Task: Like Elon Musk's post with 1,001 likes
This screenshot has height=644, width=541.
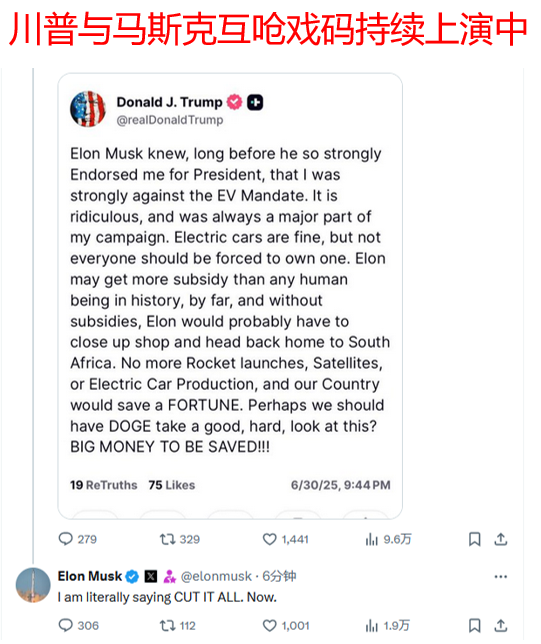Action: click(x=286, y=626)
